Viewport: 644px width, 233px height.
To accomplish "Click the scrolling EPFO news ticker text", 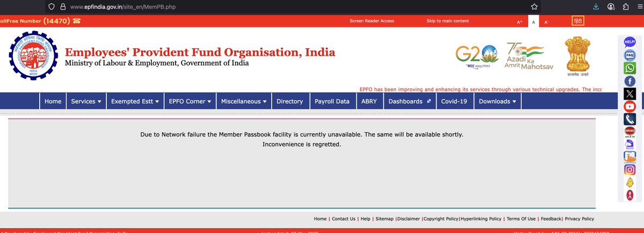I will (480, 89).
